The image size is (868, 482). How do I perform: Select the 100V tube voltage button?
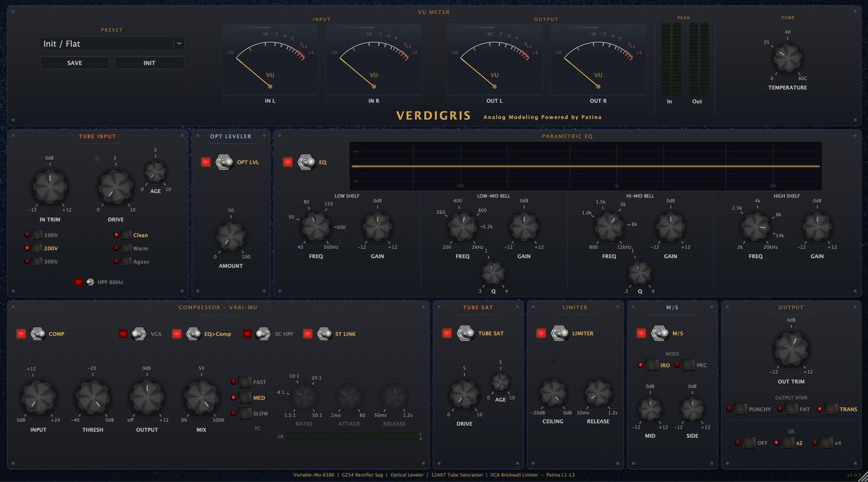tap(37, 235)
